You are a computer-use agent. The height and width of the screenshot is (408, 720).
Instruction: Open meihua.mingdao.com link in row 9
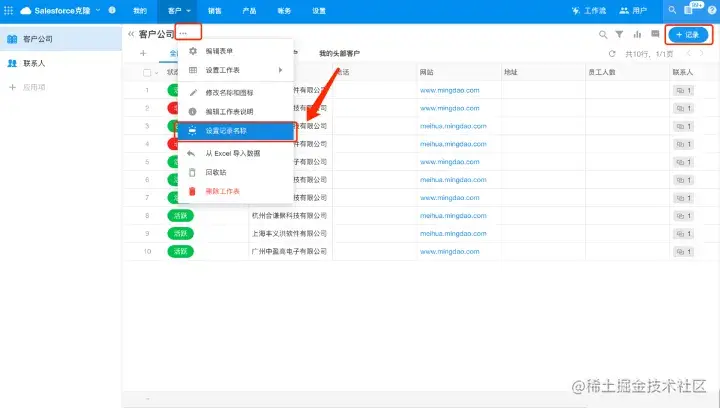click(x=453, y=234)
